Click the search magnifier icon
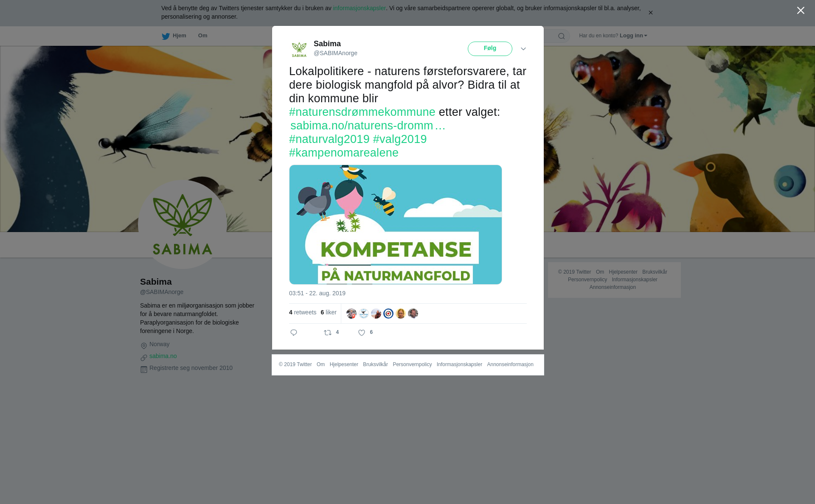Viewport: 815px width, 504px height. 562,36
